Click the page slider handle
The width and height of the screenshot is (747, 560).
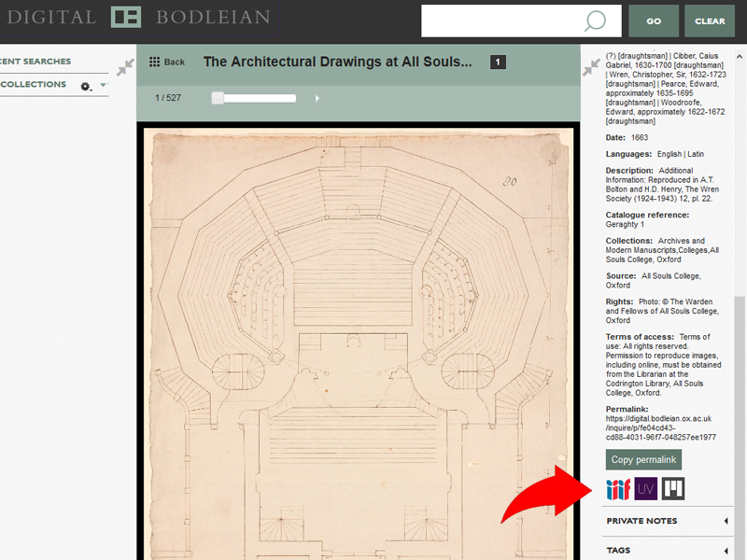pyautogui.click(x=218, y=98)
